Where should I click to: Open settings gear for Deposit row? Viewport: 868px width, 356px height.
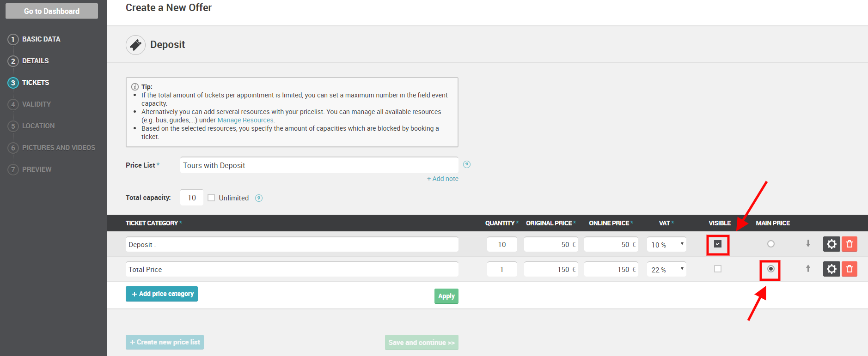(x=831, y=244)
